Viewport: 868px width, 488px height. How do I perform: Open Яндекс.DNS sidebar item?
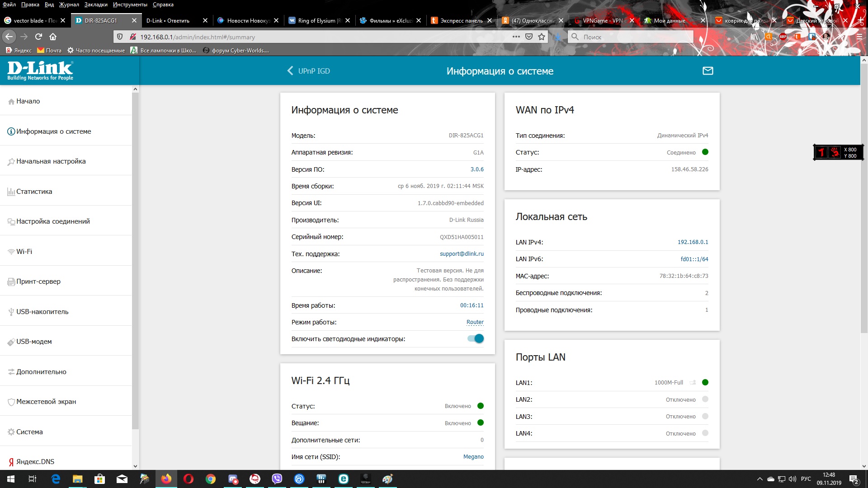click(35, 462)
